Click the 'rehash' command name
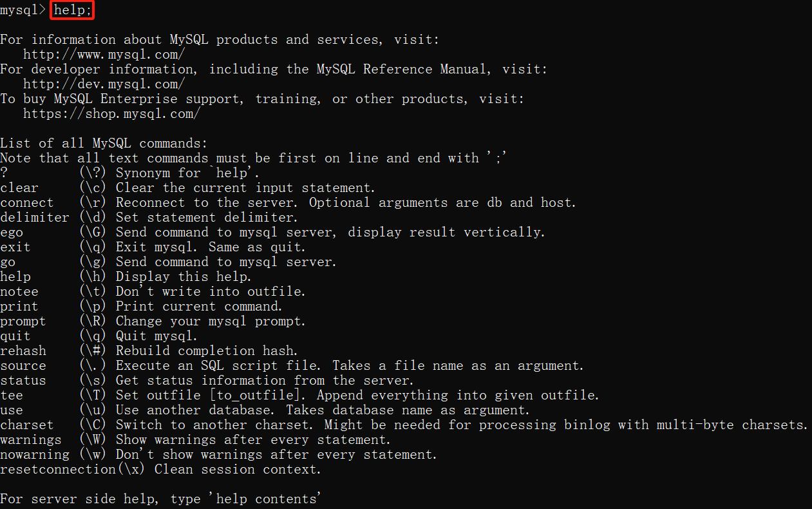Screen dimensions: 812x509 (x=23, y=351)
